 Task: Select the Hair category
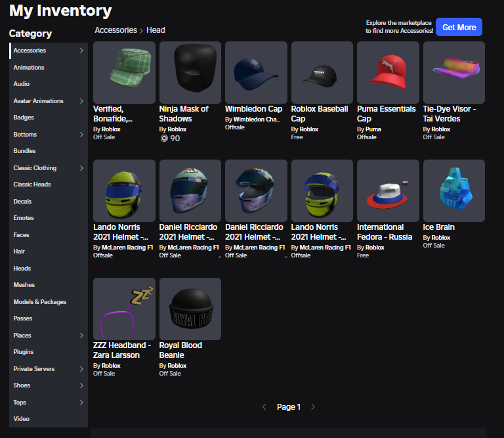tap(49, 251)
